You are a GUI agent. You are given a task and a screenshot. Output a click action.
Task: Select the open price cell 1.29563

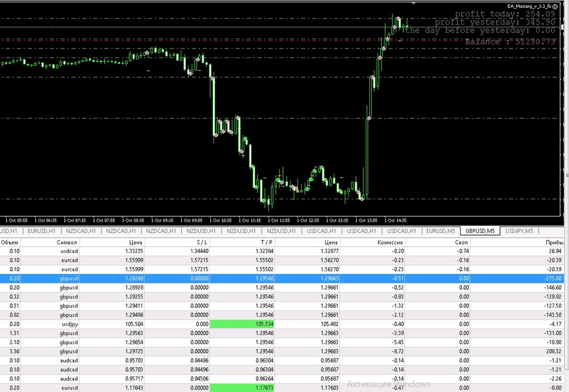click(134, 333)
